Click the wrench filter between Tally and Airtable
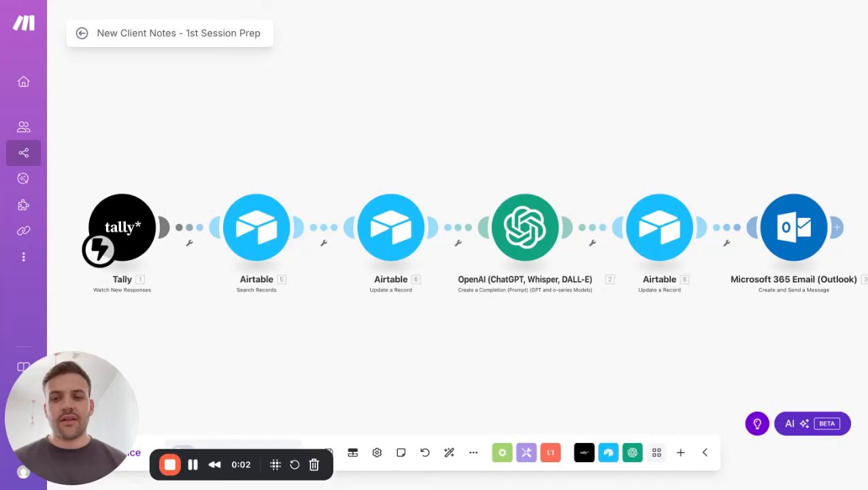The image size is (868, 490). pos(189,243)
